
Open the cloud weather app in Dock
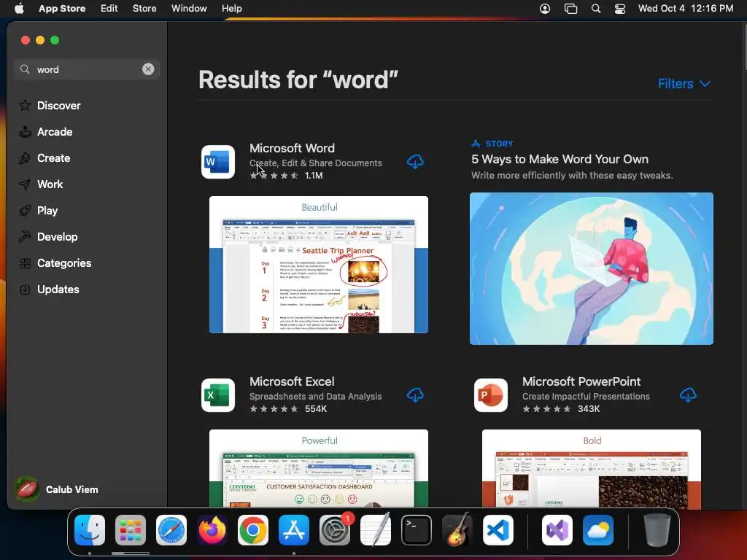598,530
